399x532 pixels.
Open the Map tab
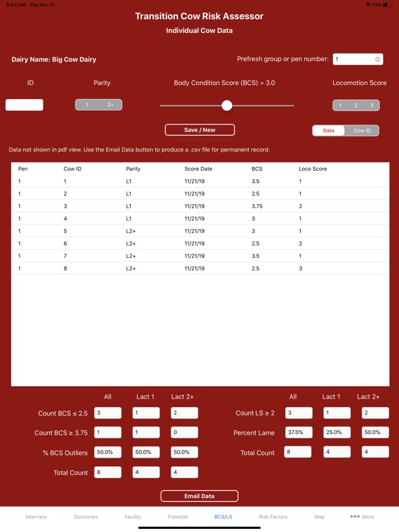coord(319,516)
